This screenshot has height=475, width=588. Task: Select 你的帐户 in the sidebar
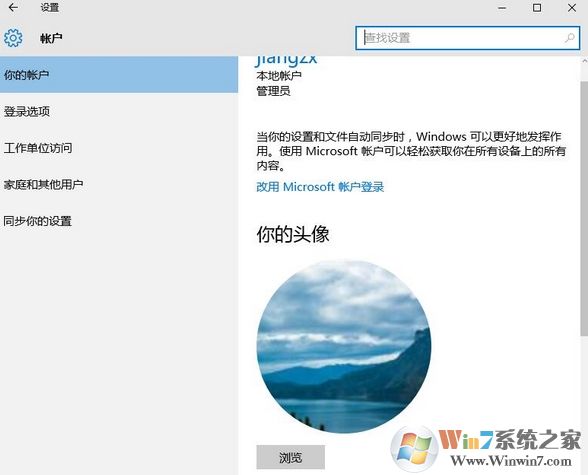pos(119,75)
